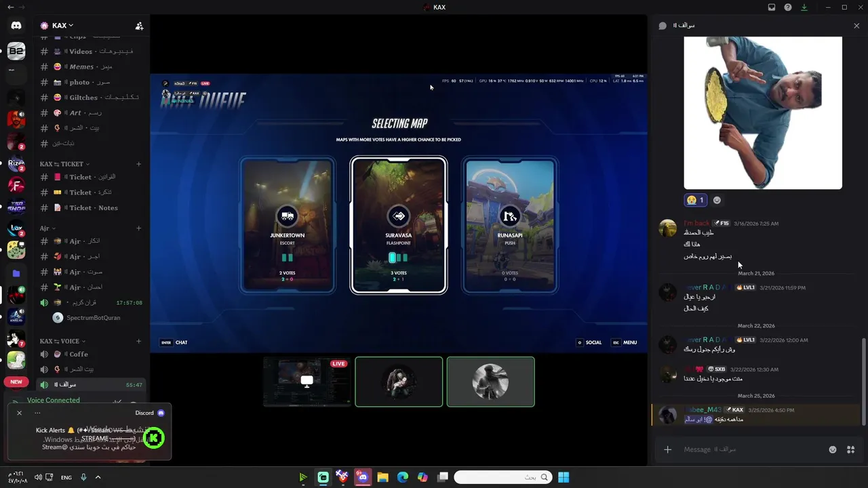Open the in-game SOCIAL menu
The width and height of the screenshot is (868, 488).
[x=589, y=342]
